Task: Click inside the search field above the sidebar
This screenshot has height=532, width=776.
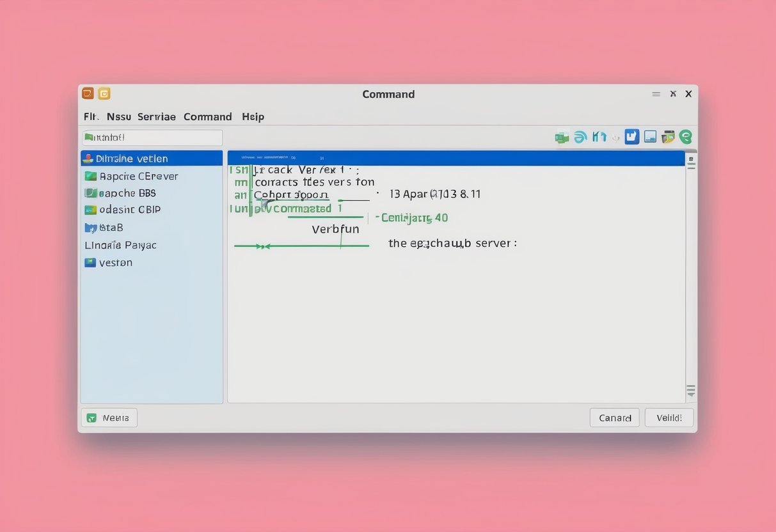Action: [x=152, y=137]
